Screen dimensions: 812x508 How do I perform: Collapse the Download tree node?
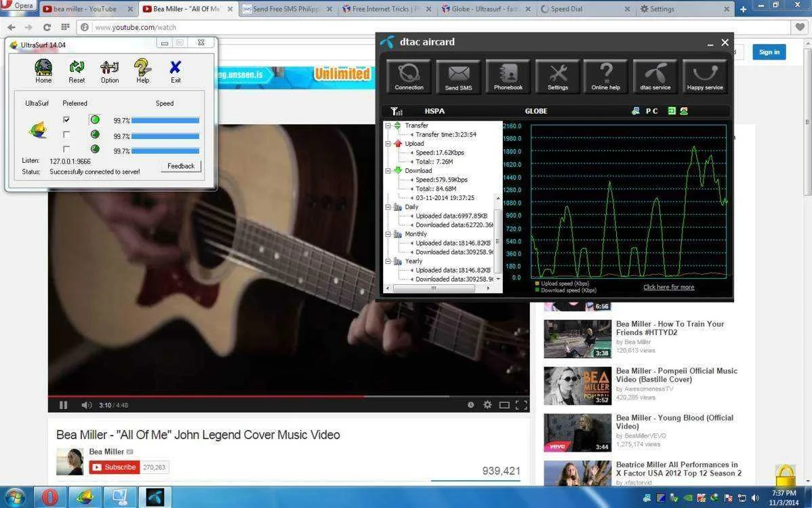tap(388, 170)
